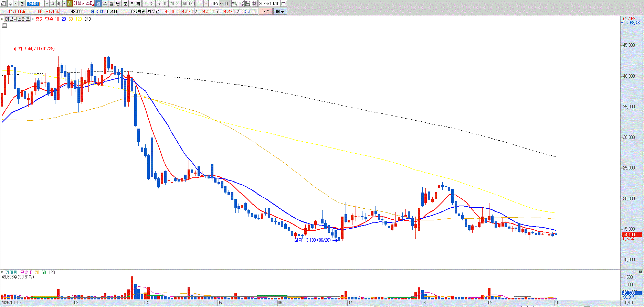Choose the 30 interval preset

(x=178, y=3)
